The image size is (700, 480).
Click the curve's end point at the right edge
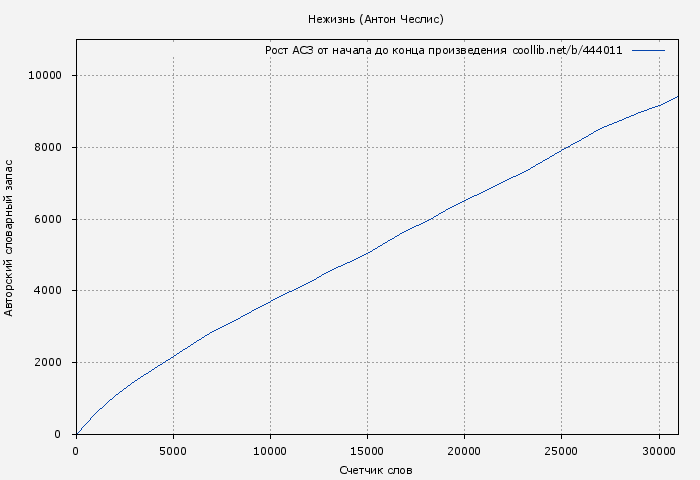[x=677, y=97]
